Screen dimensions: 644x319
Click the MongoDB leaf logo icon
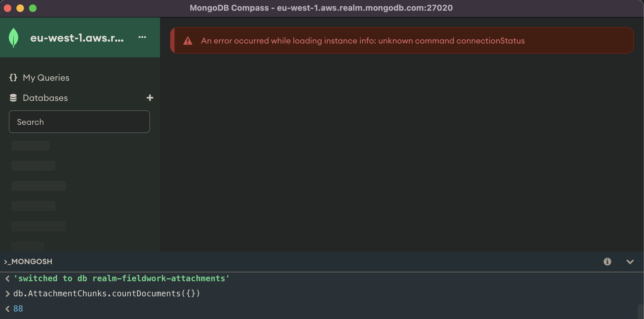(14, 38)
